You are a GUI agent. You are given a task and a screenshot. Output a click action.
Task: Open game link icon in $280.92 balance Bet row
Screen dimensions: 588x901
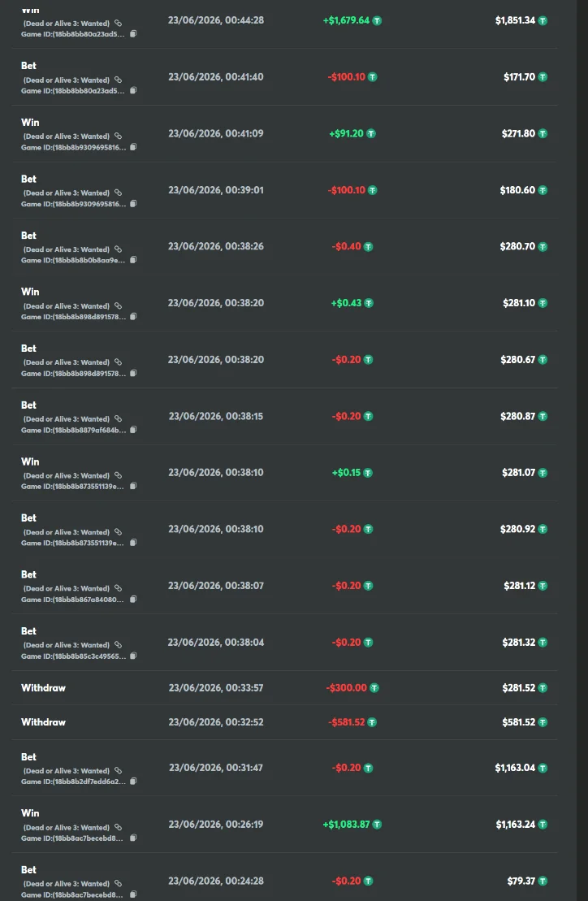tap(118, 532)
